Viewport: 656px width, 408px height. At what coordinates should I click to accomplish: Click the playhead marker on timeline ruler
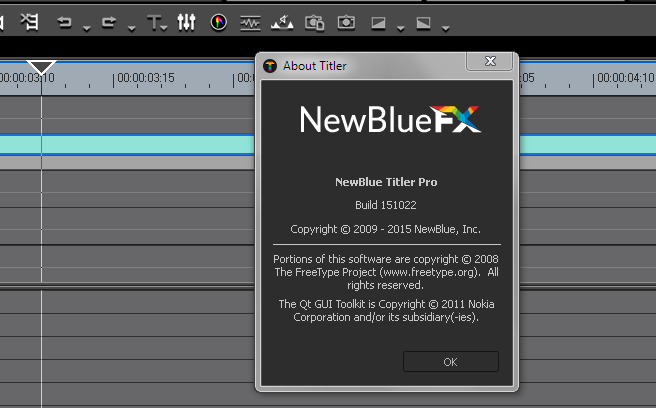click(x=41, y=67)
